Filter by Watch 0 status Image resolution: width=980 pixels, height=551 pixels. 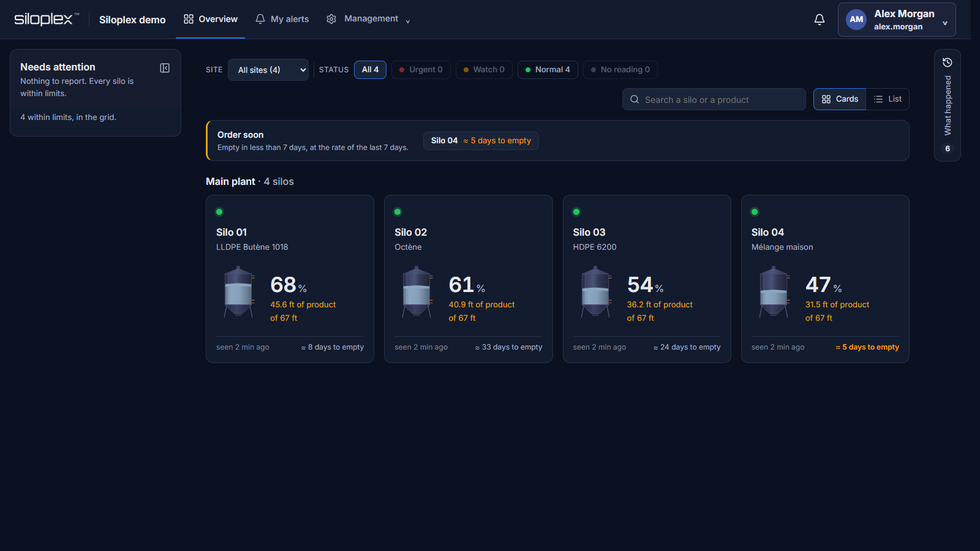click(x=484, y=70)
